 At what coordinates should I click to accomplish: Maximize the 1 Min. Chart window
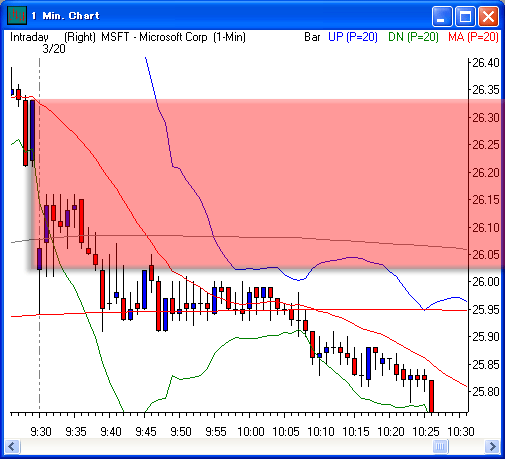[x=465, y=16]
